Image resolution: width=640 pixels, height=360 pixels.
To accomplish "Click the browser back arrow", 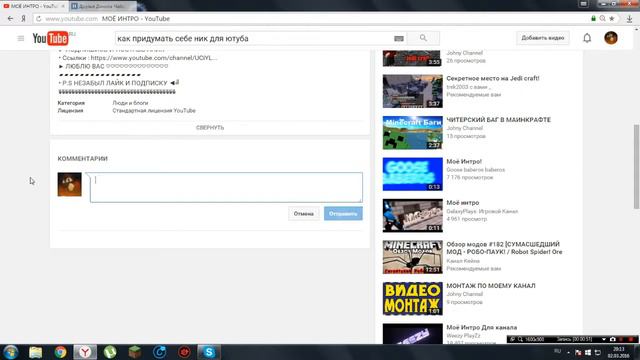I will pyautogui.click(x=11, y=18).
